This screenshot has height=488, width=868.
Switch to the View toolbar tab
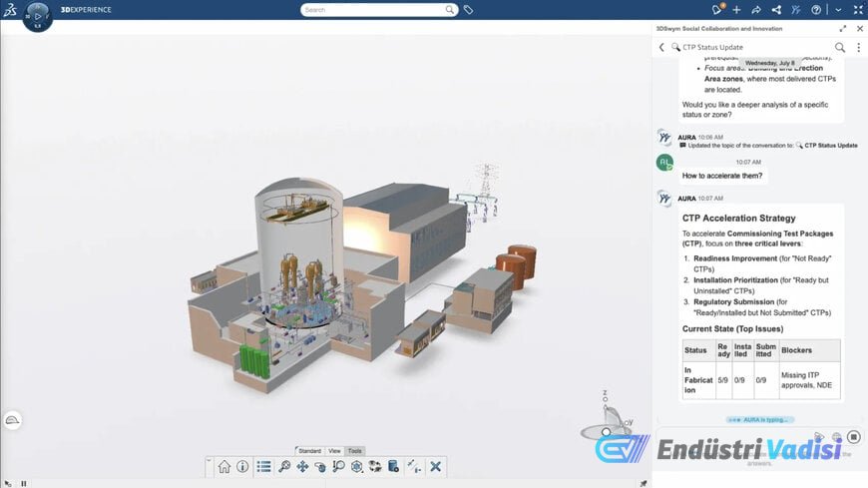click(x=334, y=451)
